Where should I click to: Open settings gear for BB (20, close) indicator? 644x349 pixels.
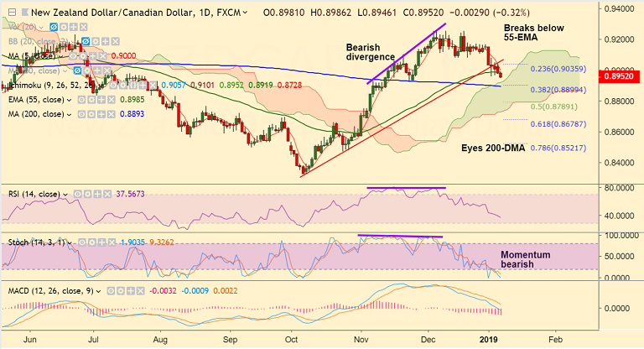pyautogui.click(x=96, y=41)
